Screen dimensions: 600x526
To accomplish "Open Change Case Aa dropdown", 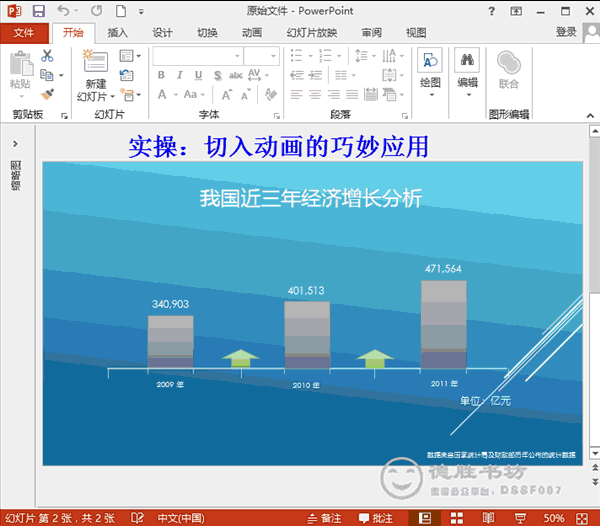I will pos(194,94).
